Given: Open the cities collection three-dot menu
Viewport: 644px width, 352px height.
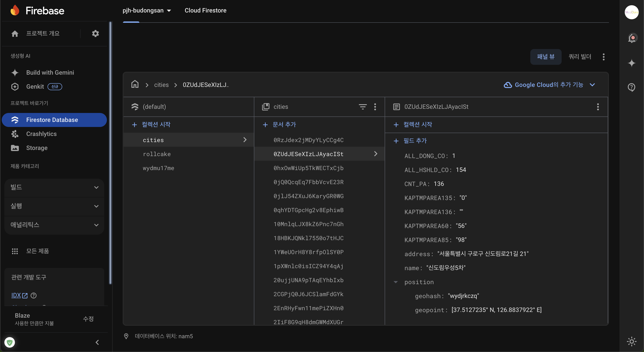Looking at the screenshot, I should (x=375, y=107).
